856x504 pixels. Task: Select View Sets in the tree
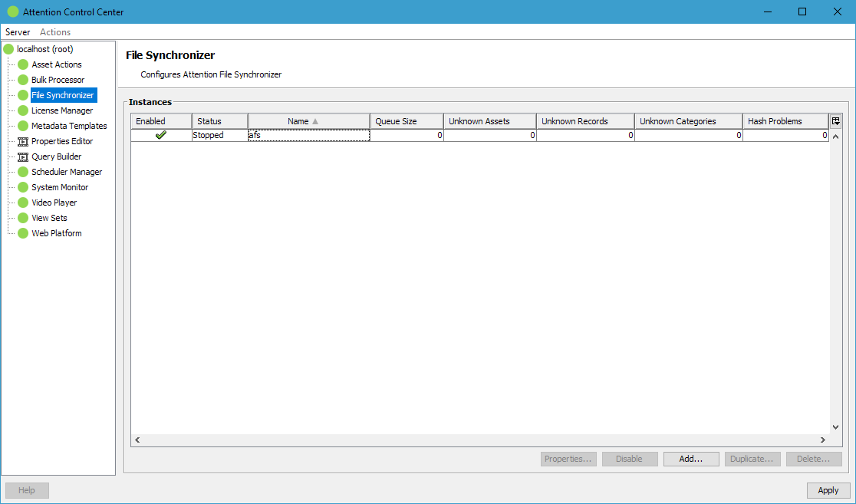(x=49, y=217)
